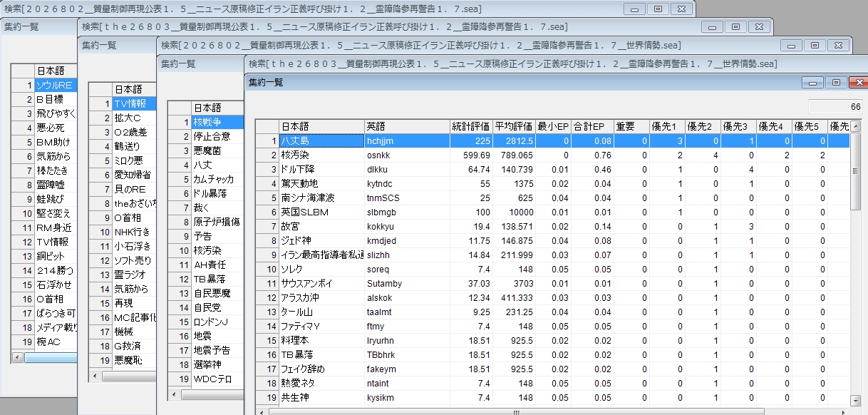The height and width of the screenshot is (415, 868).
Task: Click the 統計評価 value 599.69
Action: pyautogui.click(x=471, y=155)
